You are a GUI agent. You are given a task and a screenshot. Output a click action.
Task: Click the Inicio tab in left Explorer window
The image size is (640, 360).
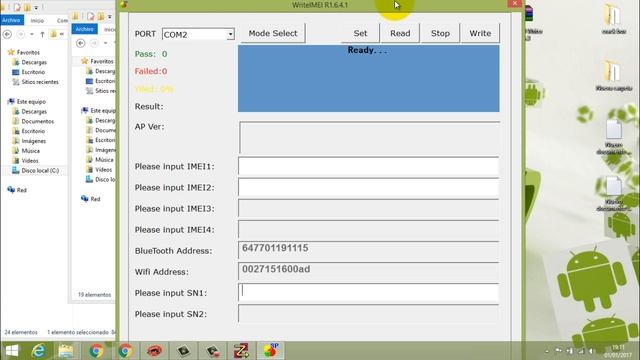37,20
